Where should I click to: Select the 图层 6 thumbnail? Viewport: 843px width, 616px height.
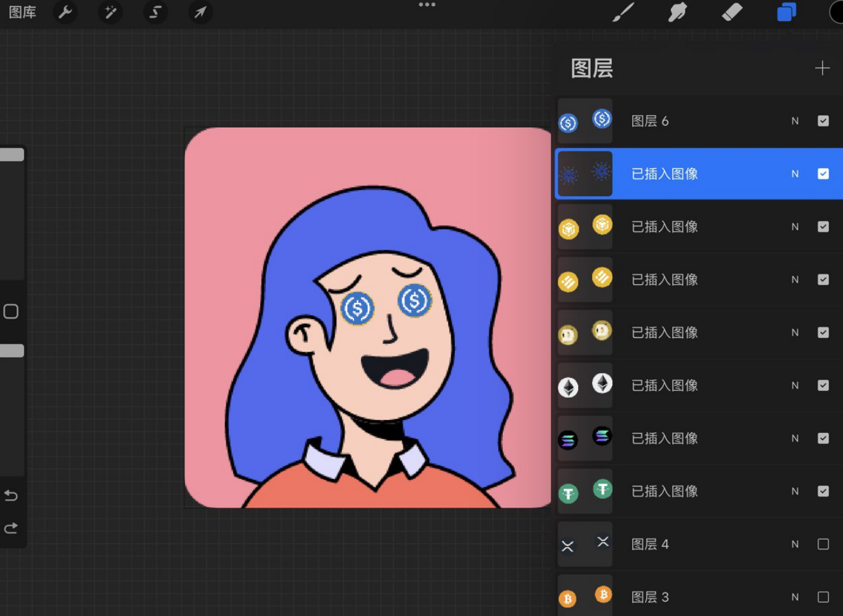pos(585,121)
